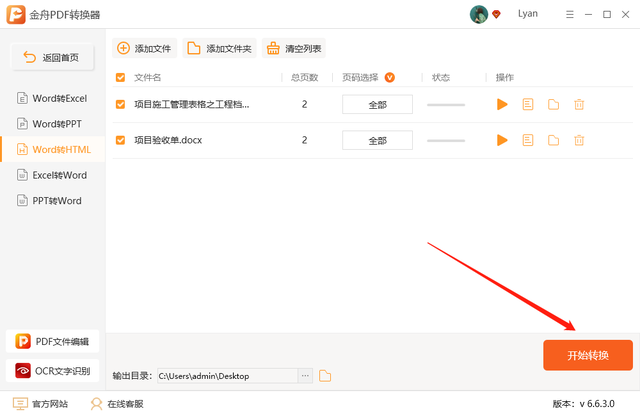
Task: Go back using 返回首页
Action: [52, 57]
